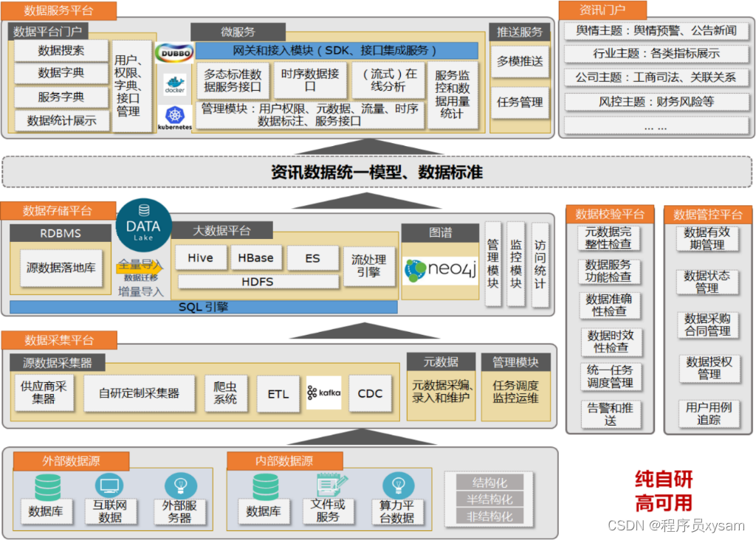This screenshot has width=756, height=540.
Task: Select the 数据服务平台 orange header
Action: point(59,10)
